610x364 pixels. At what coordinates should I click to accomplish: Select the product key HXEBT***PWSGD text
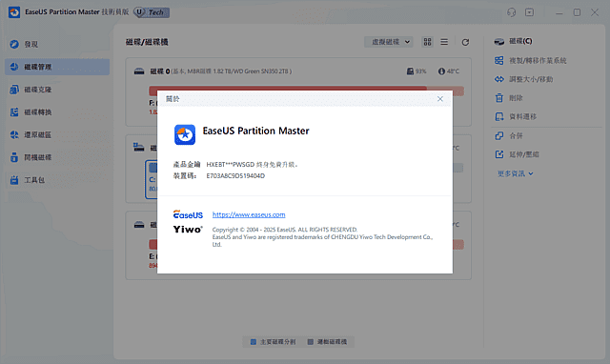(230, 165)
